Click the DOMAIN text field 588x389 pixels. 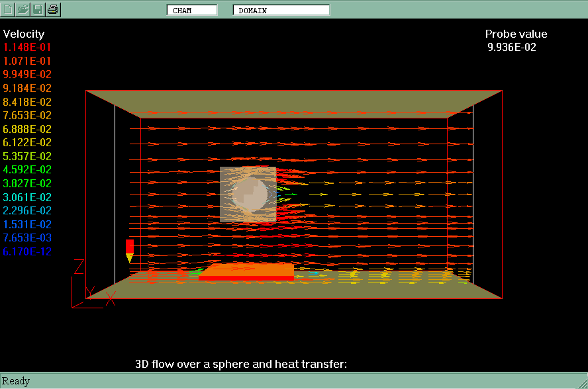click(x=281, y=10)
